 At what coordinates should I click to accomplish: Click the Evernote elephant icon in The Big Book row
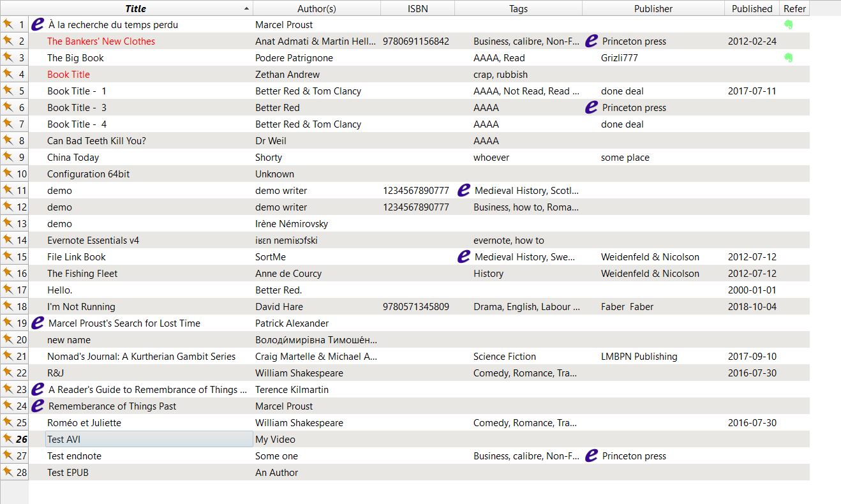[x=789, y=58]
